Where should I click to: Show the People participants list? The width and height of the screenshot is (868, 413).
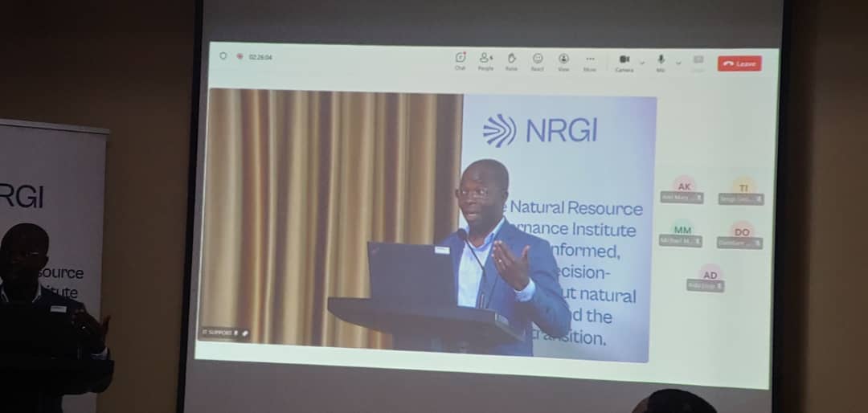click(485, 61)
